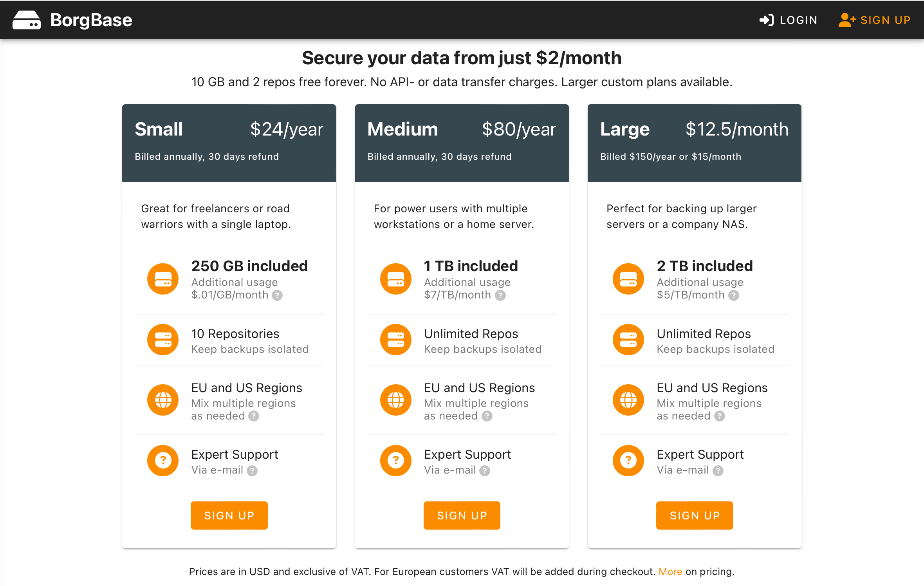This screenshot has width=924, height=586.
Task: Sign up for the Small plan
Action: pyautogui.click(x=229, y=515)
